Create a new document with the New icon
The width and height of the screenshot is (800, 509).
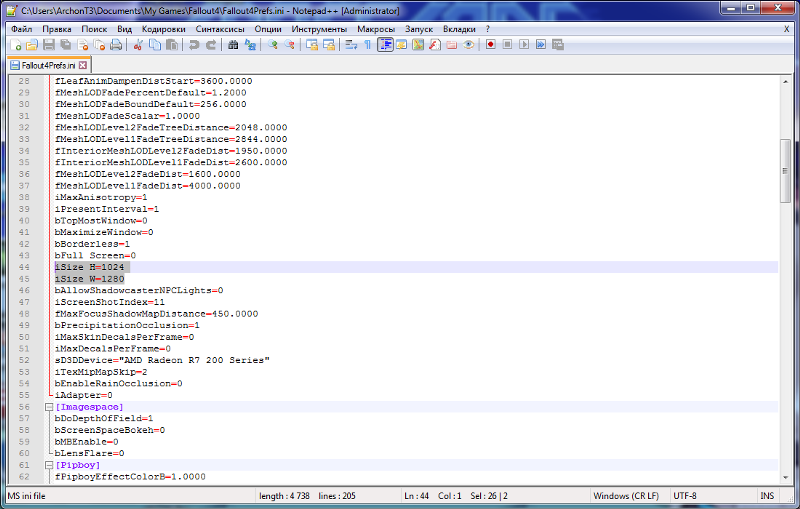pyautogui.click(x=16, y=45)
